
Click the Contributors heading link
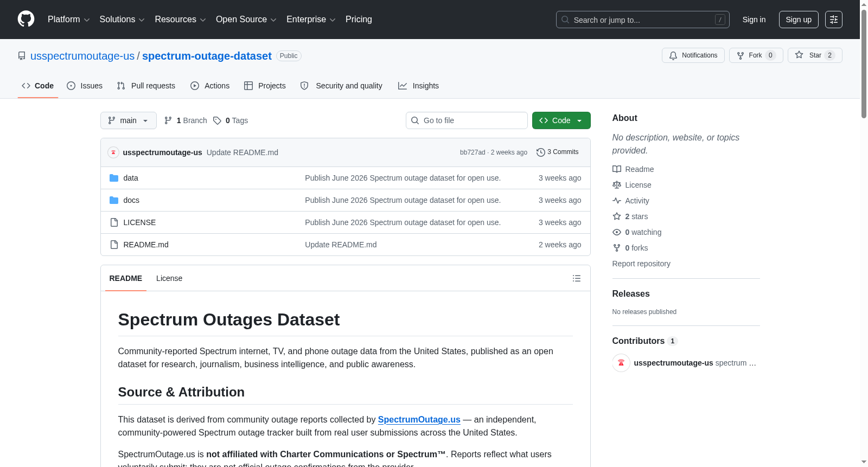[x=639, y=341]
